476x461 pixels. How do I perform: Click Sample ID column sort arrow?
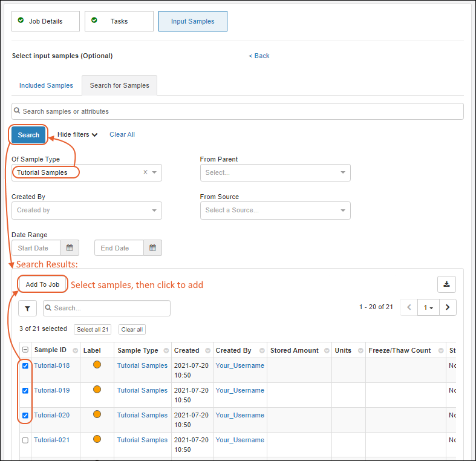(x=76, y=351)
